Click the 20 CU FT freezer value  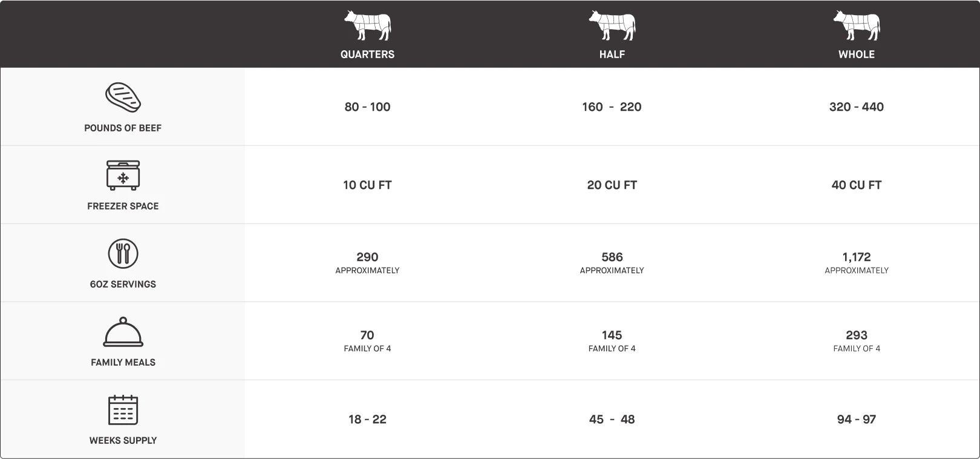coord(612,185)
